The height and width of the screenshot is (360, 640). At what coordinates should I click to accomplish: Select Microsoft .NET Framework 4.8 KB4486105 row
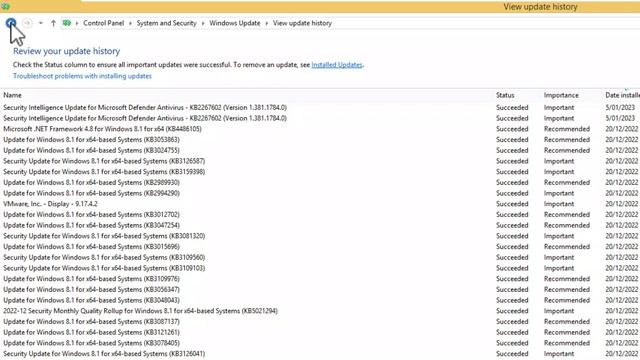tap(320, 129)
